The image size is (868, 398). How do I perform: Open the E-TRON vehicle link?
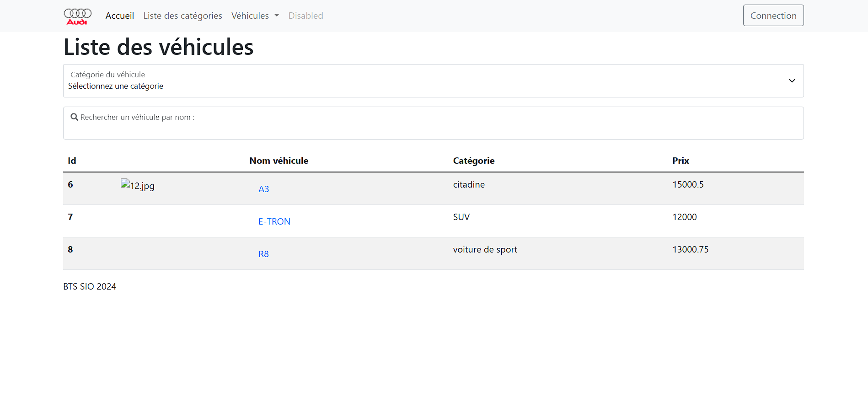[x=274, y=221]
